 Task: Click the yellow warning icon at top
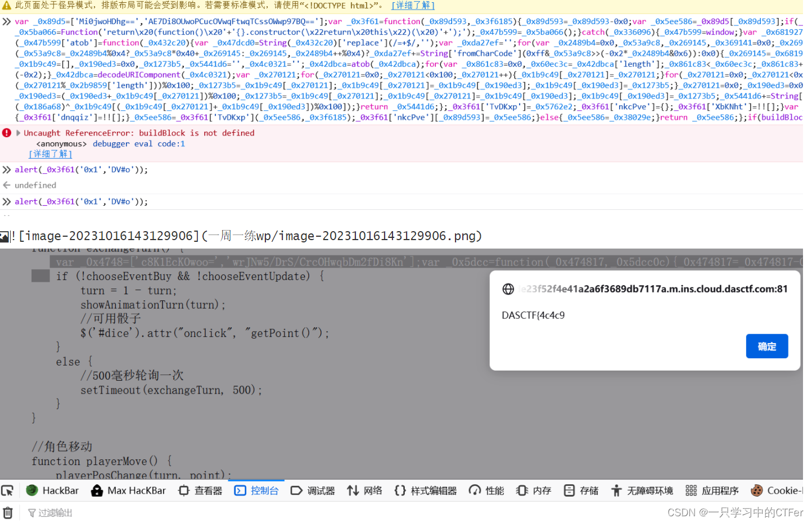(7, 5)
